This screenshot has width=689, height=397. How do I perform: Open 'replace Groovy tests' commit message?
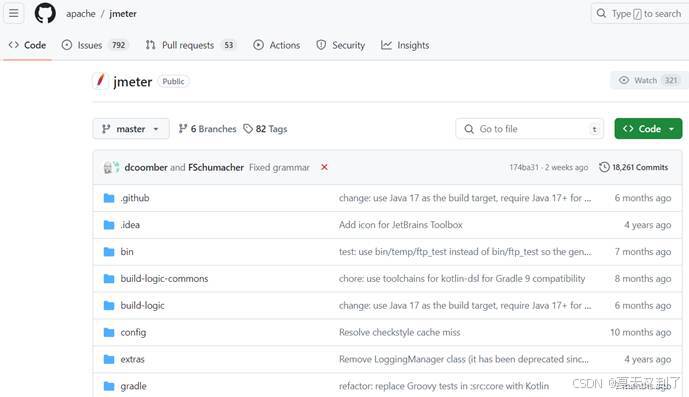[x=444, y=386]
